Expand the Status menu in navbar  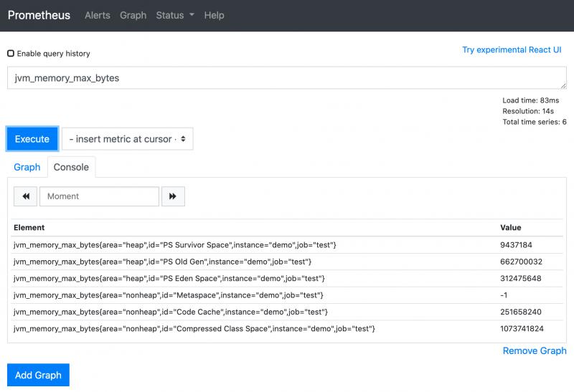(175, 15)
